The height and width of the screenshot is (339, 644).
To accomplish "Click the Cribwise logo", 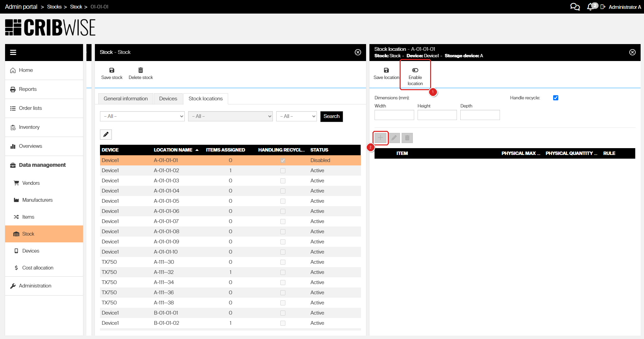I will click(50, 27).
